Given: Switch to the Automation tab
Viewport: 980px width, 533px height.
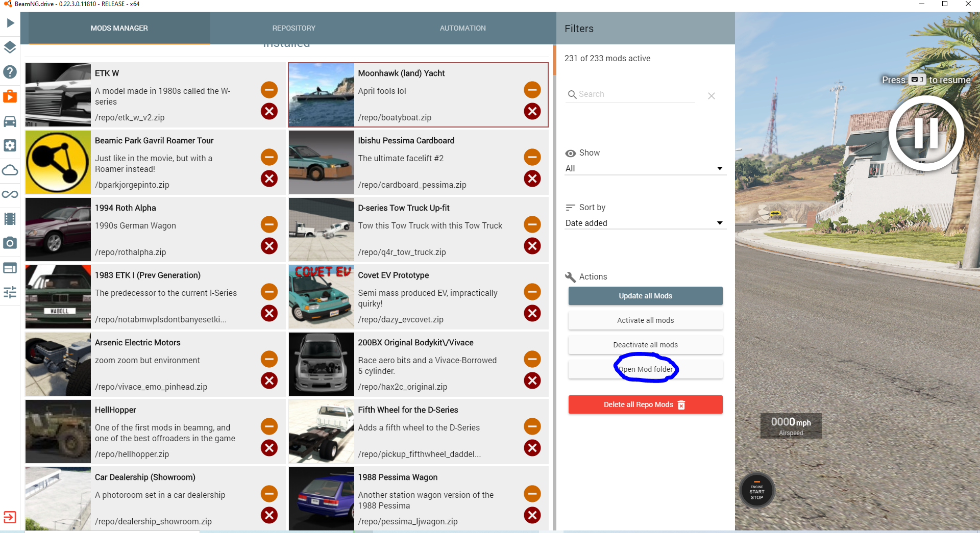Looking at the screenshot, I should (x=463, y=28).
